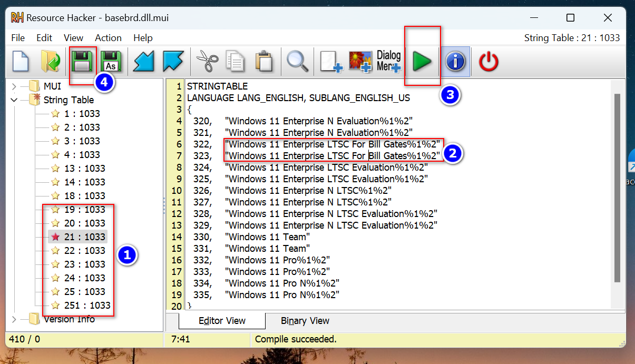The image size is (635, 364).
Task: Select string table 14 : 1033
Action: [84, 182]
